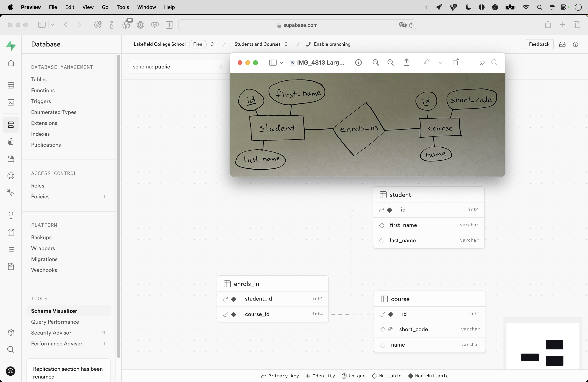Click the Authentication lock icon in sidebar

pyautogui.click(x=11, y=142)
